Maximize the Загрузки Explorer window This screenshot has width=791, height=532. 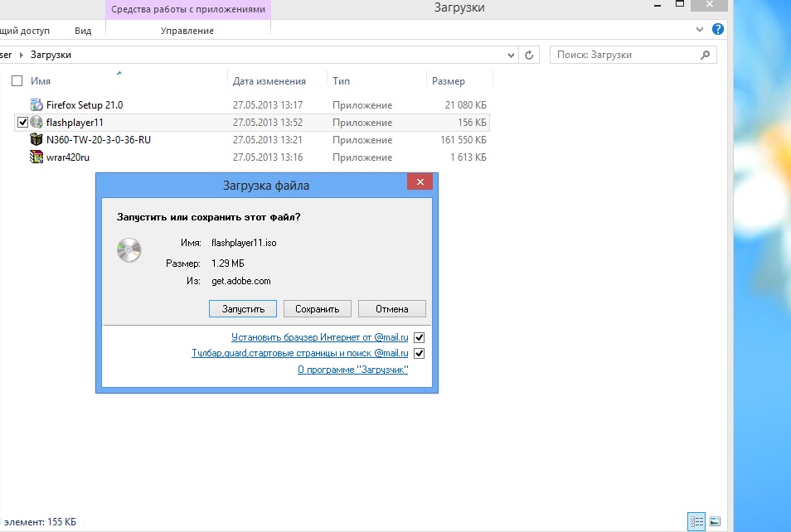pos(680,4)
